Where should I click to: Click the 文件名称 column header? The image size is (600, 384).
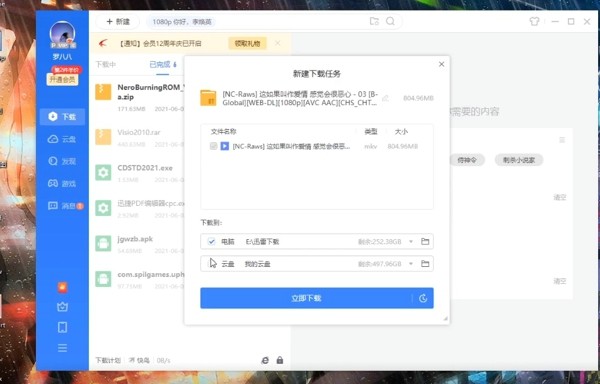pos(223,132)
